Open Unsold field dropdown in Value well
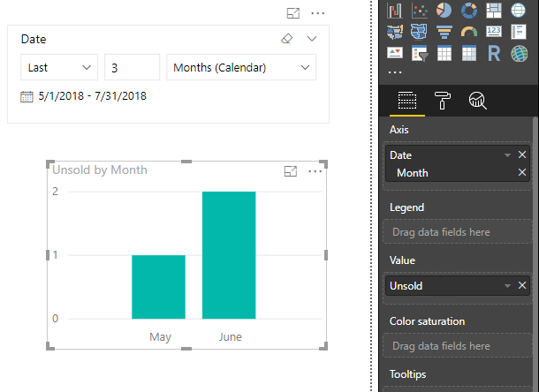The image size is (539, 392). pyautogui.click(x=507, y=286)
